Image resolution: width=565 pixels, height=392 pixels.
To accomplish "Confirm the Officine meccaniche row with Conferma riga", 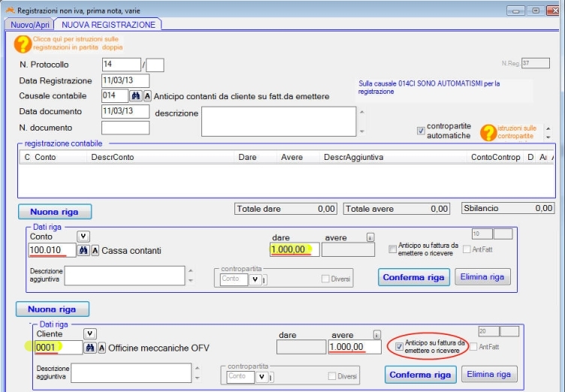I will [421, 375].
